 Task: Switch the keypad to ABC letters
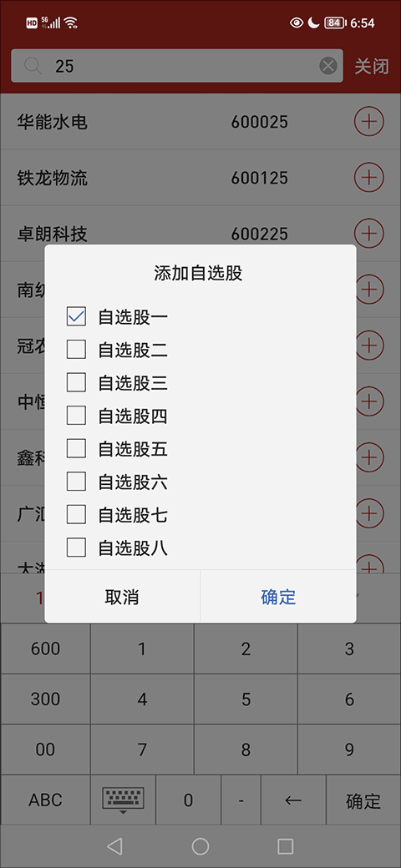click(x=45, y=800)
